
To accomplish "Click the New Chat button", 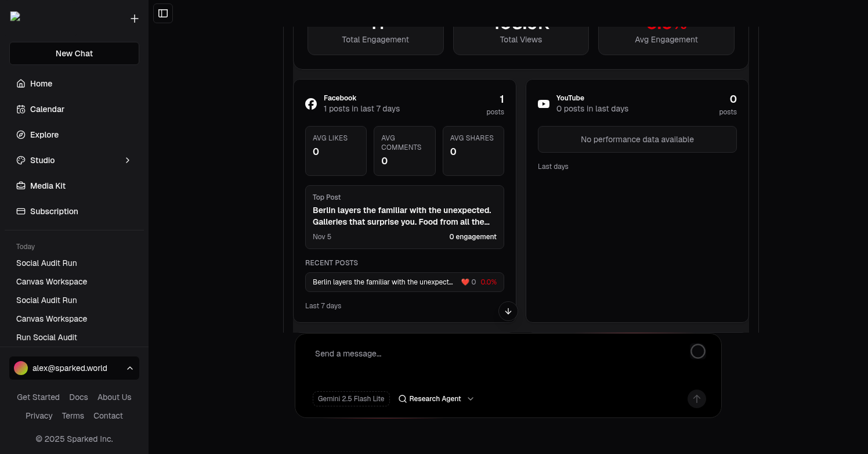I will [74, 53].
